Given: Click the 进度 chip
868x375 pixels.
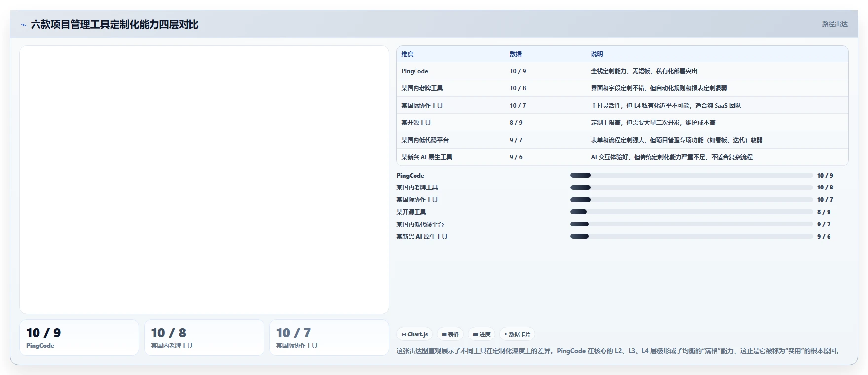Looking at the screenshot, I should point(482,334).
